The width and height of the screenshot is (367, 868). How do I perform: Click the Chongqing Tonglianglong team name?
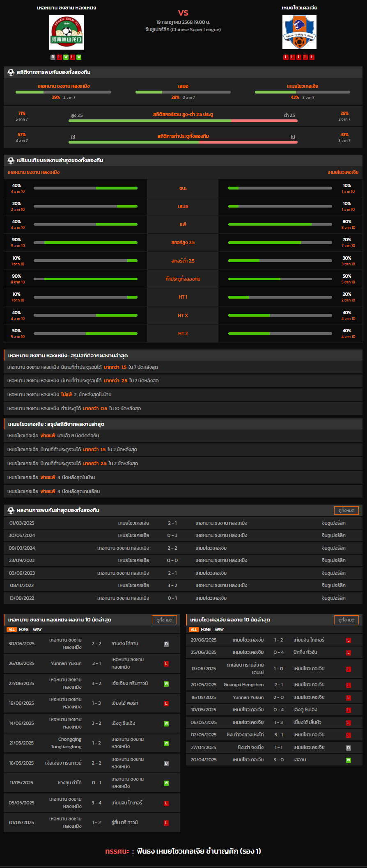tap(66, 743)
